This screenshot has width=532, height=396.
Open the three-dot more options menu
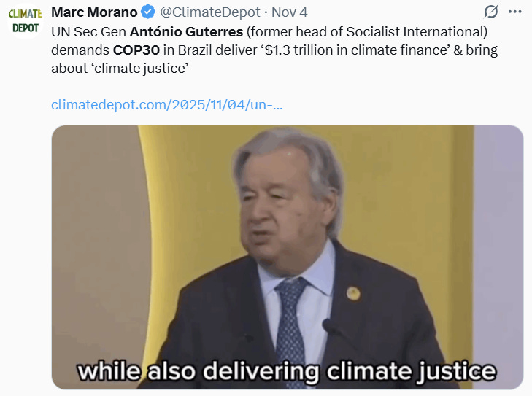click(x=514, y=12)
